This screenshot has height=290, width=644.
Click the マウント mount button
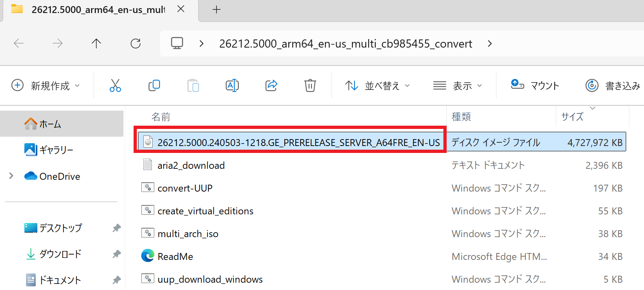[535, 85]
